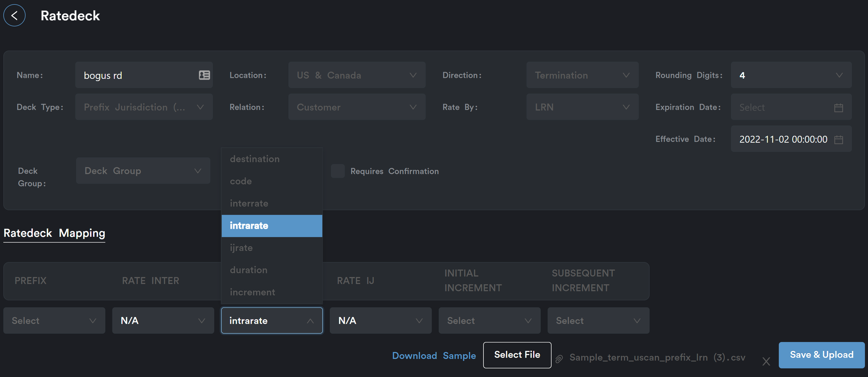The height and width of the screenshot is (377, 868).
Task: Click the Save & Upload button
Action: (x=821, y=355)
